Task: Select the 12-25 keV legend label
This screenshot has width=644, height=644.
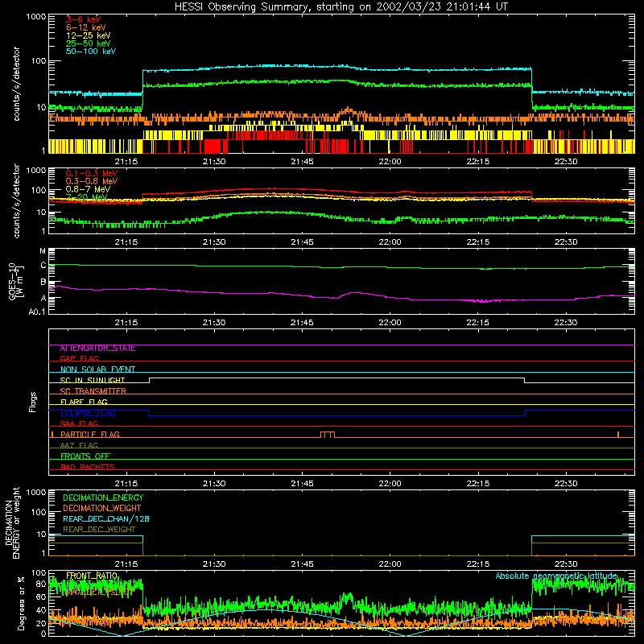Action: [89, 35]
